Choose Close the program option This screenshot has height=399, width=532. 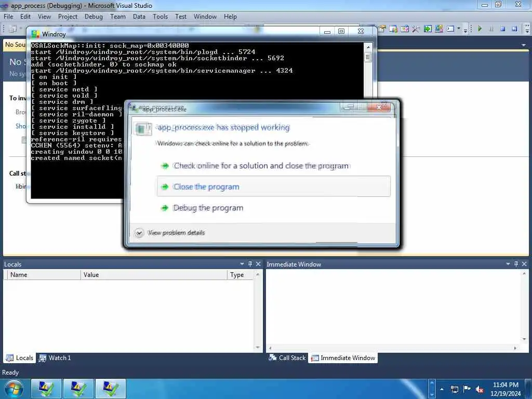(x=273, y=187)
